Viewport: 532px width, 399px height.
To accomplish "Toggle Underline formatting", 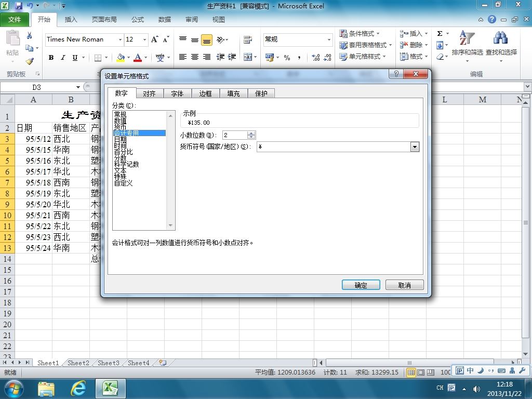I will [75, 58].
